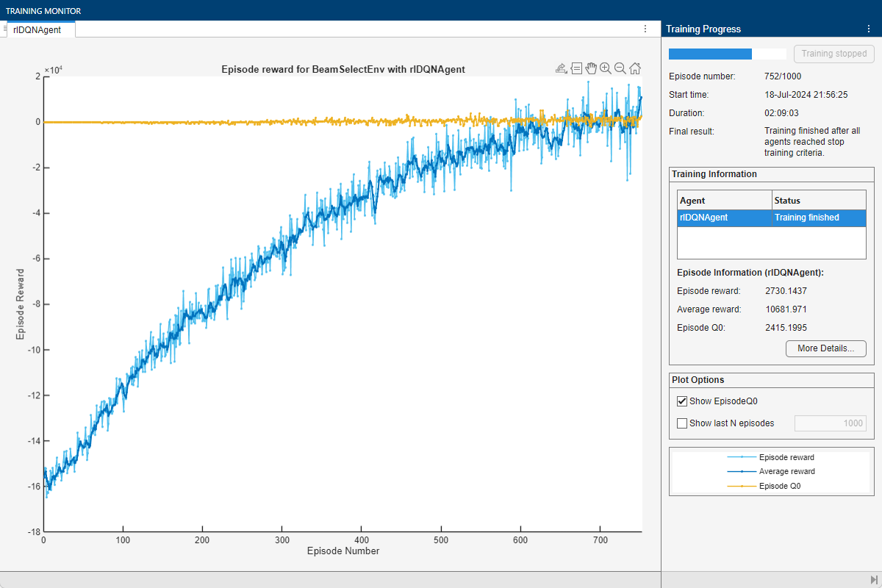The width and height of the screenshot is (882, 588).
Task: Select the pan hand tool
Action: pos(591,68)
